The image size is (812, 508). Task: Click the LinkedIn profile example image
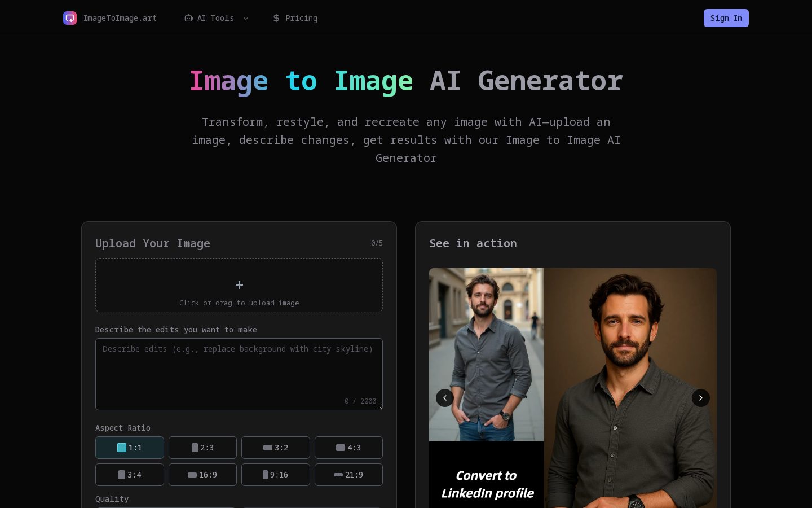pyautogui.click(x=573, y=388)
